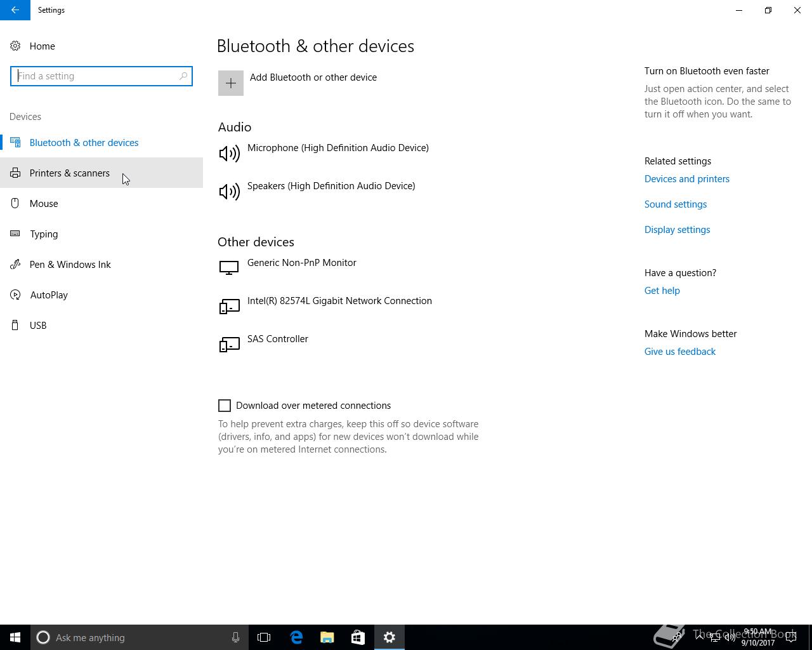The height and width of the screenshot is (650, 812).
Task: Enable Download over metered connections checkbox
Action: (225, 406)
